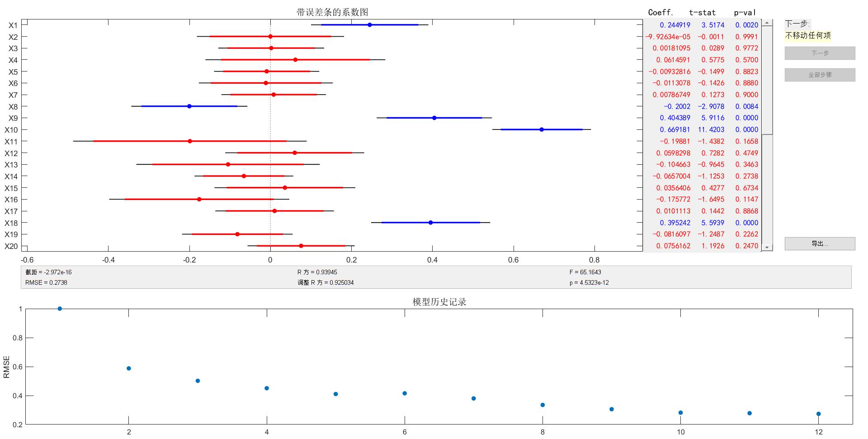
Task: Toggle X18 term by clicking its blue error bar
Action: pos(430,223)
